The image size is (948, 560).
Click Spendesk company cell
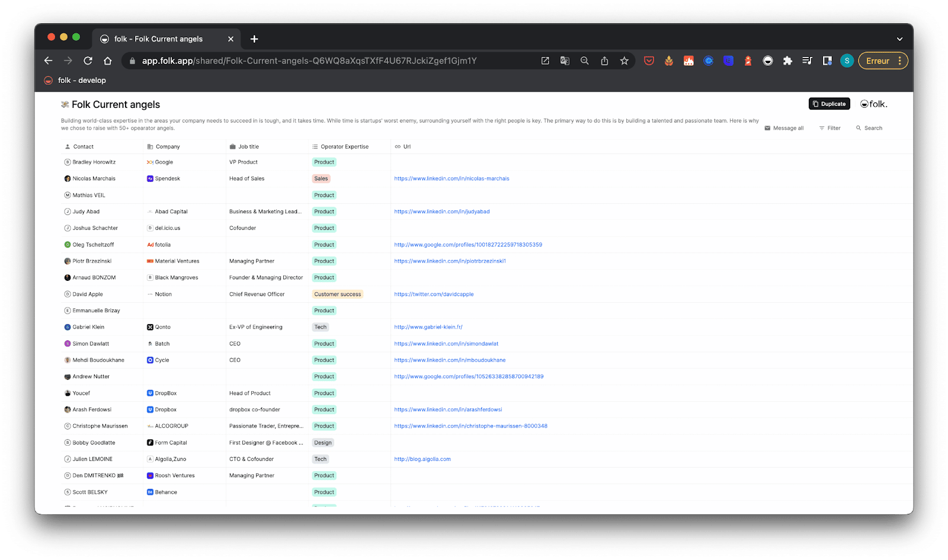click(184, 178)
